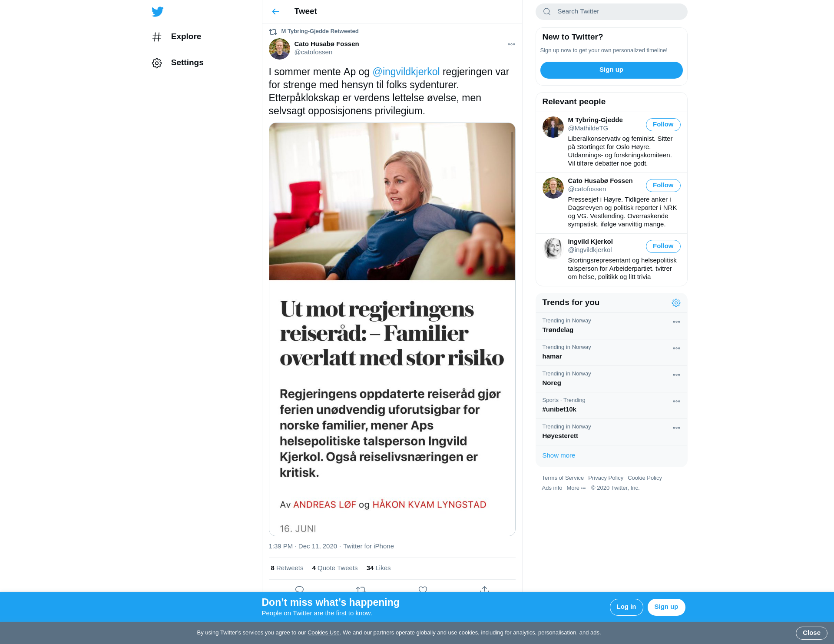Click the share icon under the tweet
Screen dimensions: 834x644
pyautogui.click(x=484, y=589)
